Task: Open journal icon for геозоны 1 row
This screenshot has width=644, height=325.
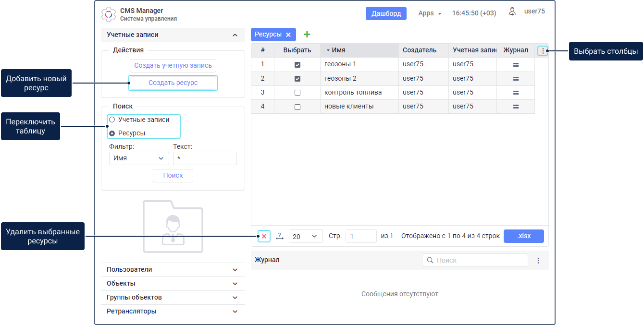Action: (516, 64)
